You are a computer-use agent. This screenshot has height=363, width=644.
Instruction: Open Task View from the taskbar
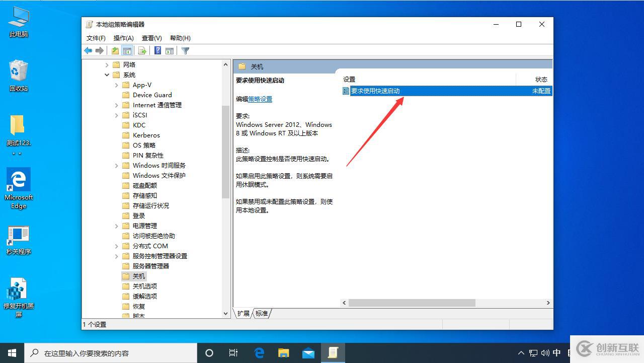(233, 353)
